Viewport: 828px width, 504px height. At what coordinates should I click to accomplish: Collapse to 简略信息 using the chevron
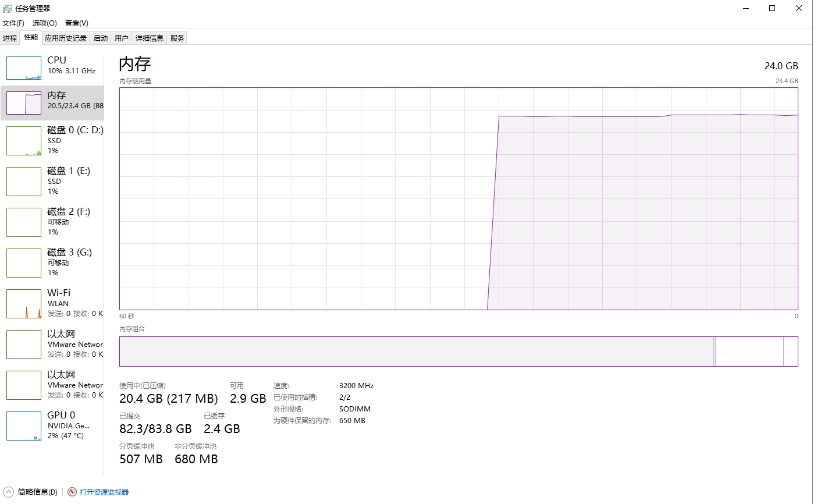(x=8, y=492)
